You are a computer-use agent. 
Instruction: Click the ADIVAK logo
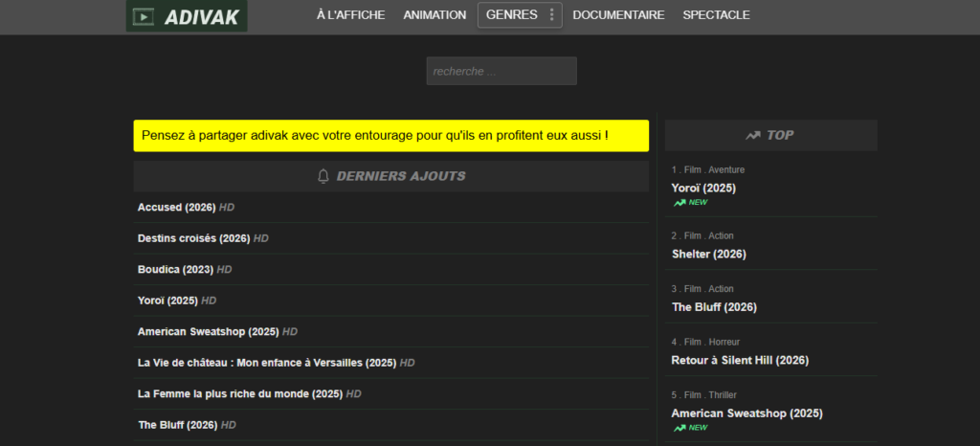tap(187, 16)
